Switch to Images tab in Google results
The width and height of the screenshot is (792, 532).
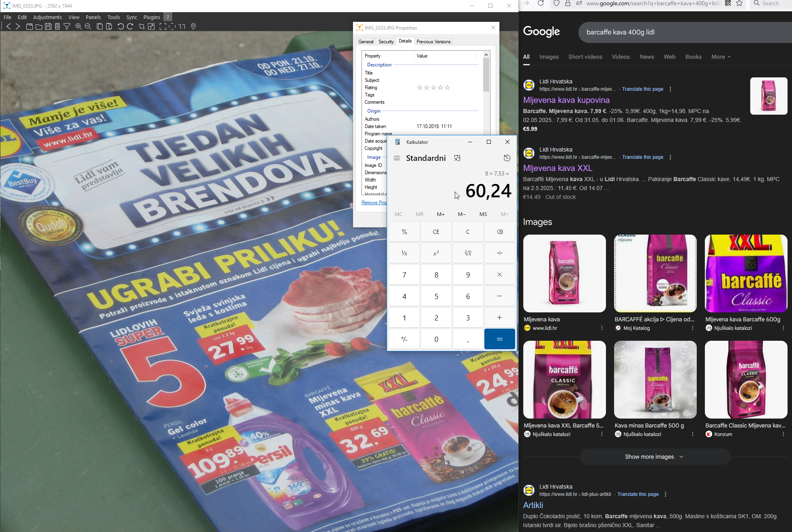549,57
